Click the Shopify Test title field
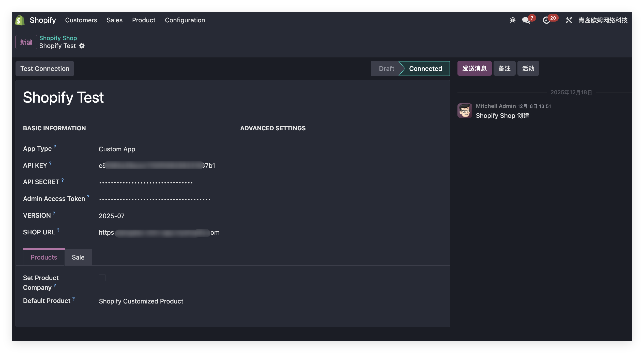Image resolution: width=644 pixels, height=353 pixels. click(63, 97)
